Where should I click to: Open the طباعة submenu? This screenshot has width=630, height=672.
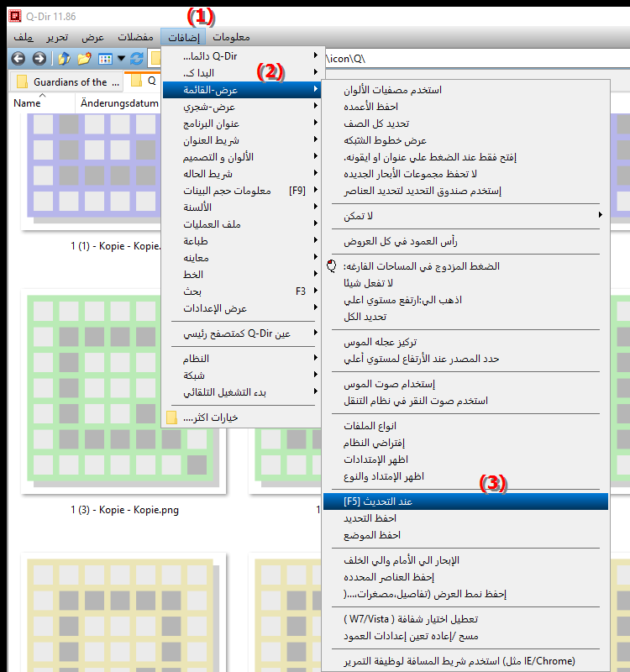tap(241, 241)
